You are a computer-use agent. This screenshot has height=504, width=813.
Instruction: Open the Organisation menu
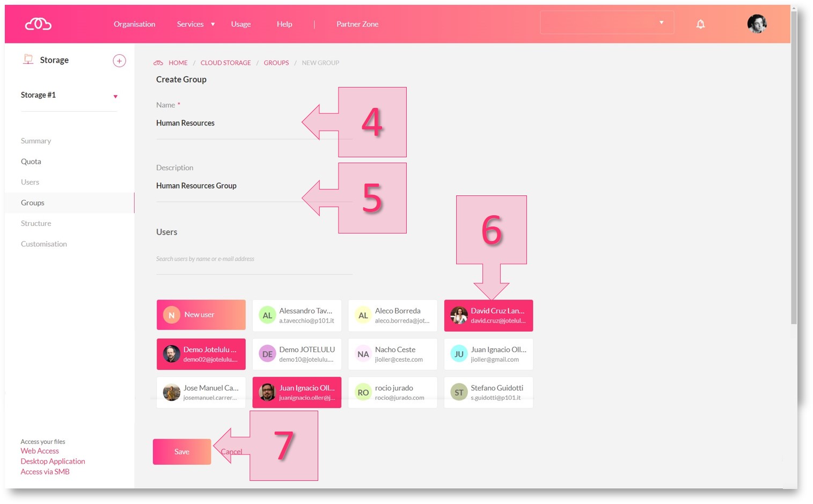coord(134,24)
